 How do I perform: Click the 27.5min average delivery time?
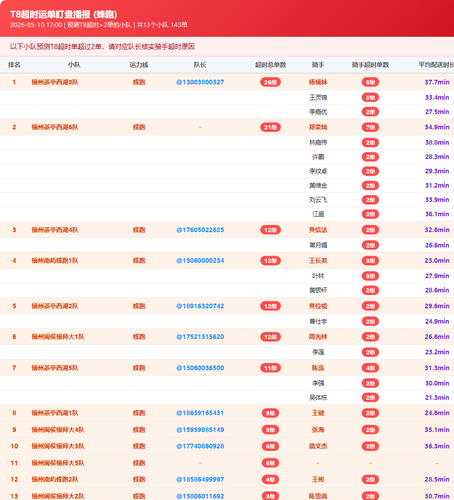click(437, 112)
